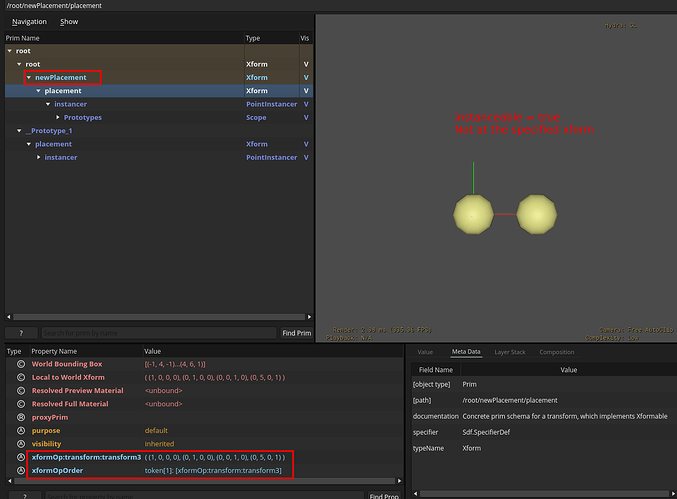Switch to the Value tab

[x=425, y=352]
